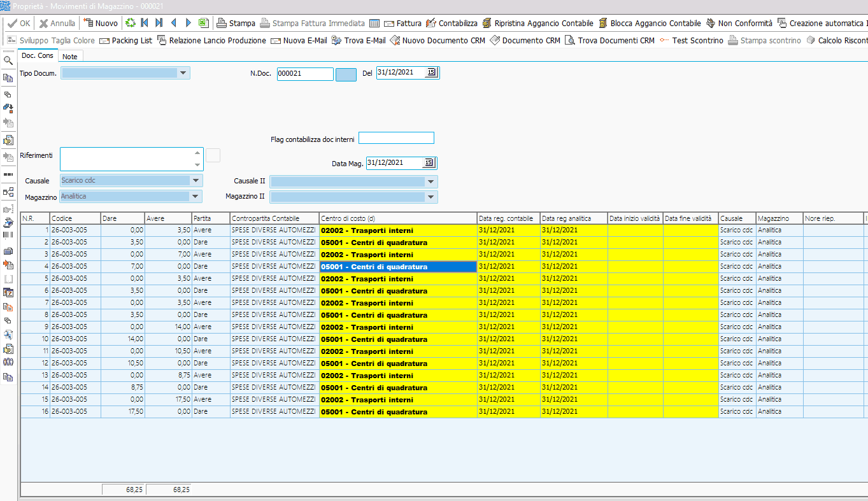The image size is (868, 501).
Task: Open Causale dropdown showing Scarico cdc
Action: click(x=196, y=181)
